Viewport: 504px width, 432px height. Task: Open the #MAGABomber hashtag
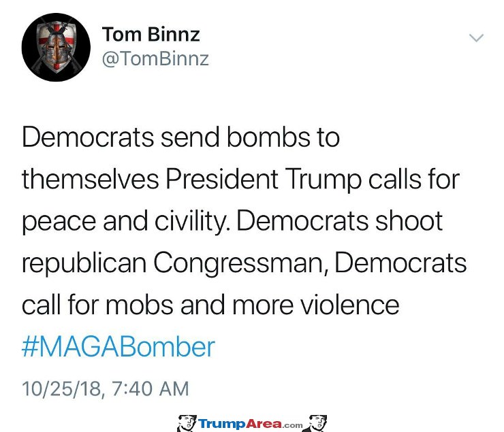click(119, 347)
